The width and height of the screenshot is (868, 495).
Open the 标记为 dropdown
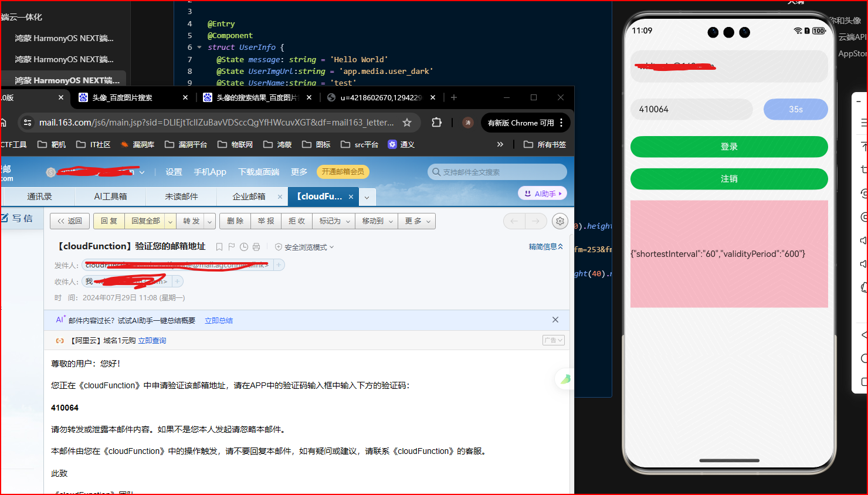[334, 221]
